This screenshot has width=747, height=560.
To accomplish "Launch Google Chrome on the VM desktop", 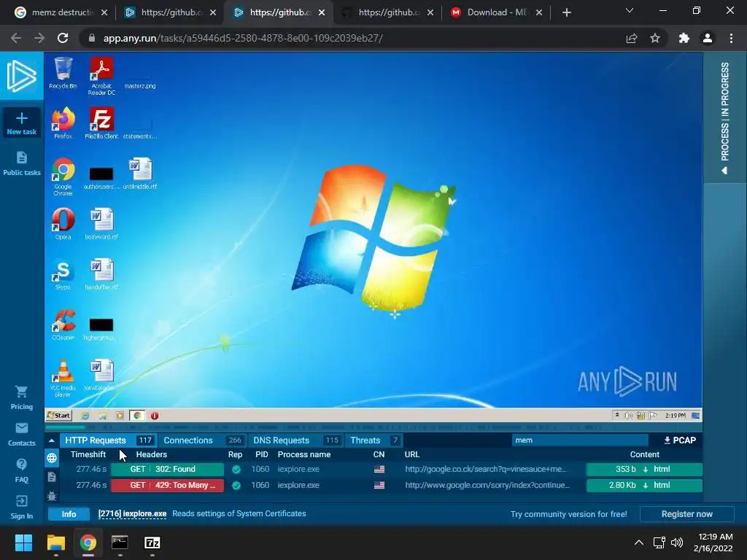I will [x=63, y=176].
